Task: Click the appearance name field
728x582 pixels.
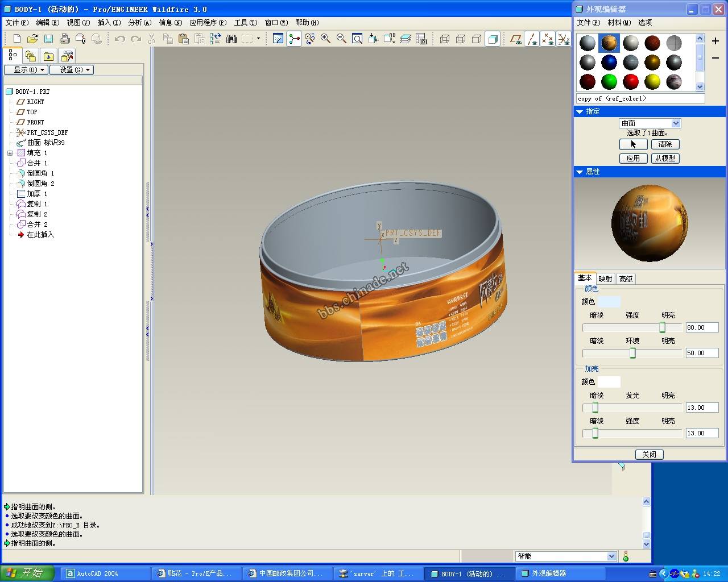Action: coord(640,98)
